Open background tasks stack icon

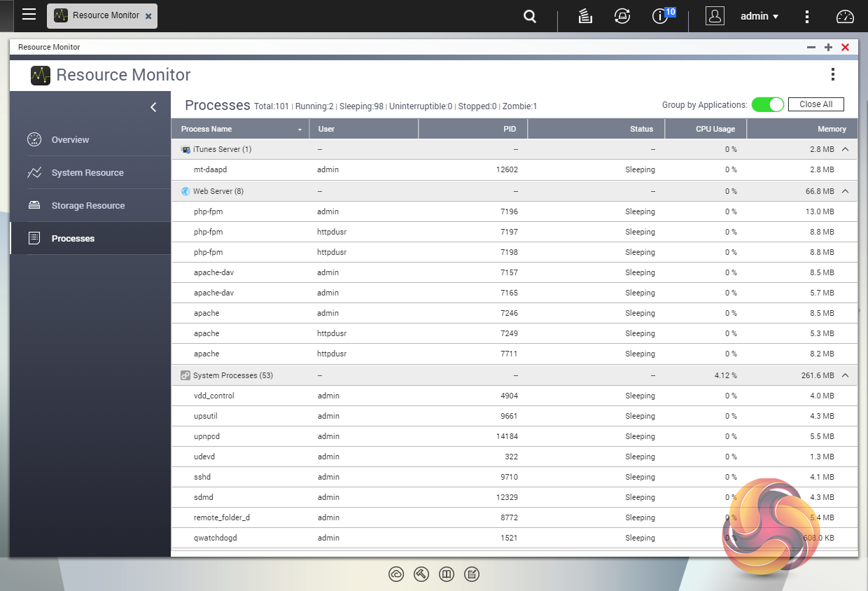(586, 16)
